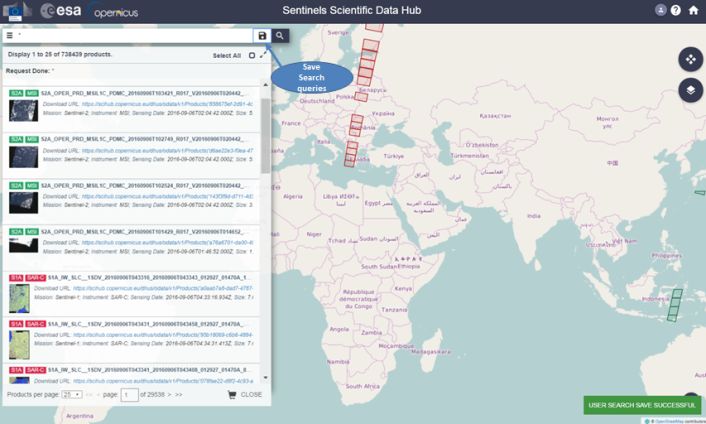Go to the previous results page arrow
This screenshot has height=424, width=706.
pos(98,395)
